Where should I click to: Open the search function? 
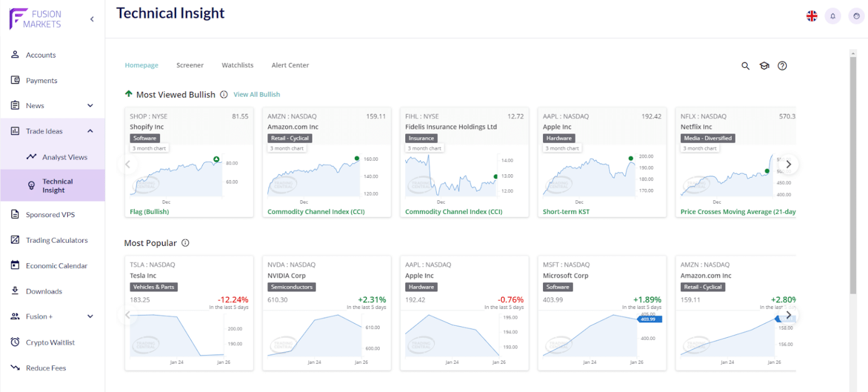[x=745, y=66]
